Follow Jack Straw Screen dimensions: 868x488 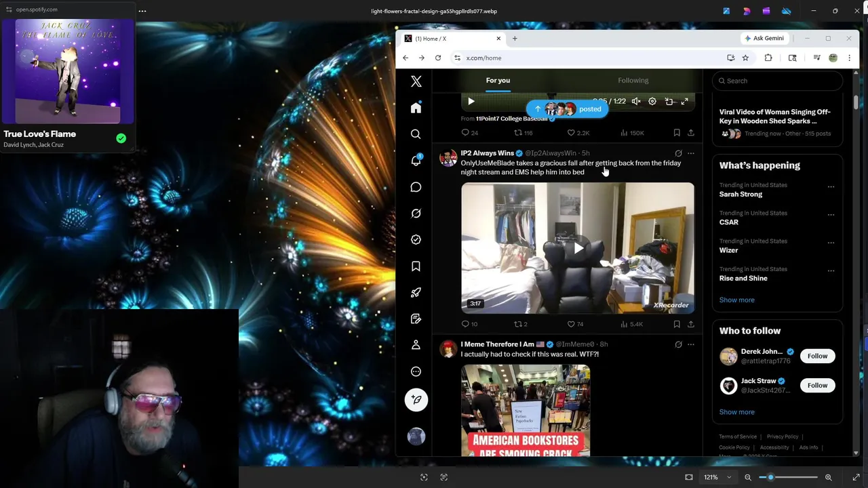pyautogui.click(x=817, y=386)
